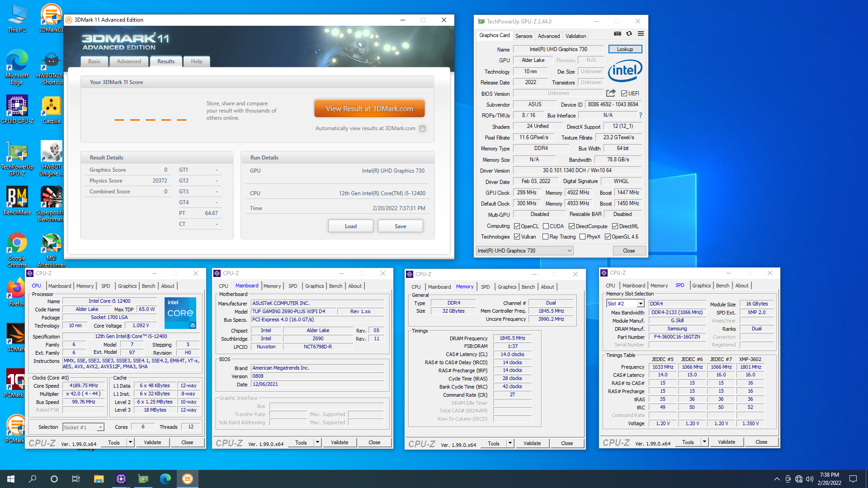Click the Bus Interface question mark
868x488 pixels.
[x=641, y=115]
